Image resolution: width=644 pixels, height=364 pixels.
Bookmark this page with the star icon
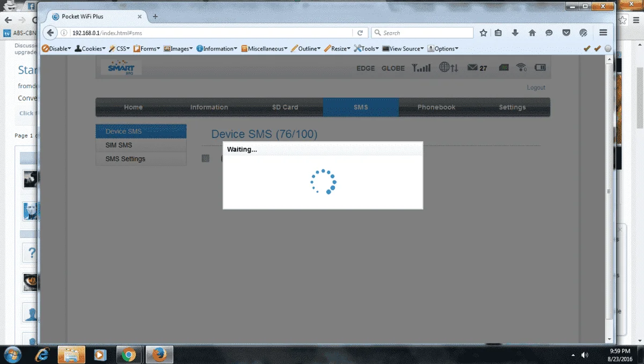pos(483,33)
